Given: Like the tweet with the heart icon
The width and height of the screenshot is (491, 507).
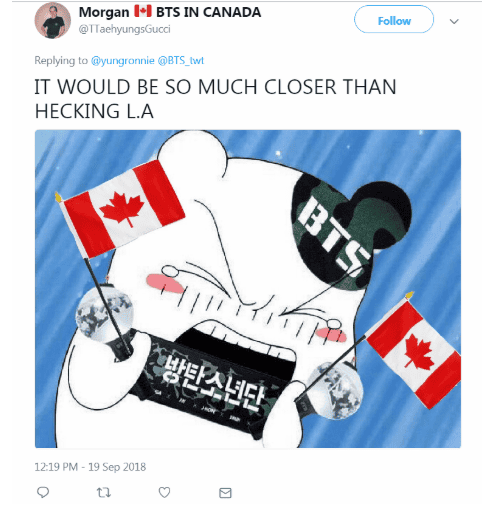Looking at the screenshot, I should pyautogui.click(x=164, y=492).
